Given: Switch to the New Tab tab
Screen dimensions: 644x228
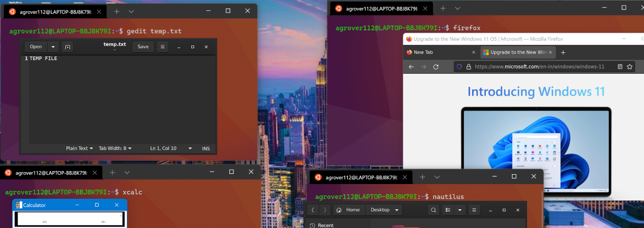Looking at the screenshot, I should tap(441, 52).
